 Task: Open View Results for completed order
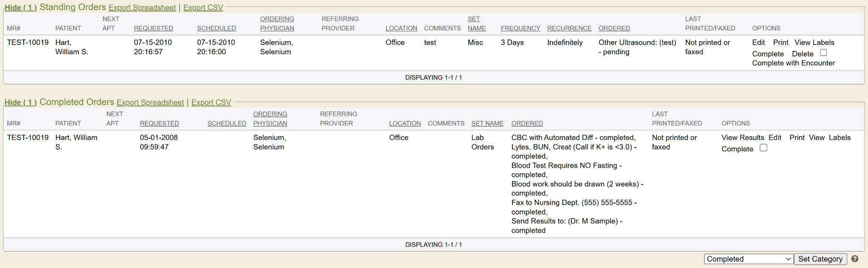coord(743,138)
